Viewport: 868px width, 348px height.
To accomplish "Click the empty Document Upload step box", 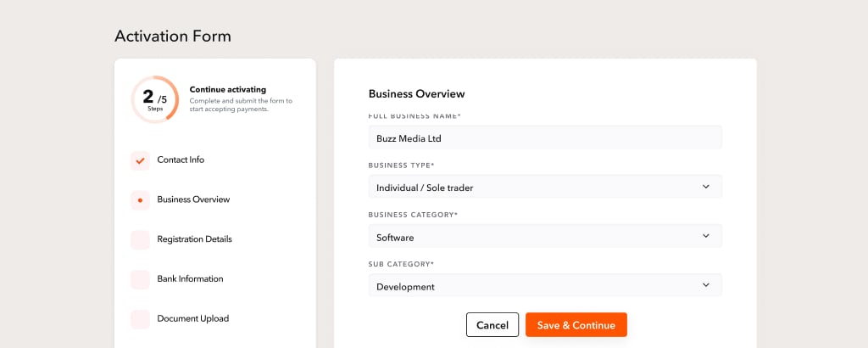I will (x=140, y=319).
